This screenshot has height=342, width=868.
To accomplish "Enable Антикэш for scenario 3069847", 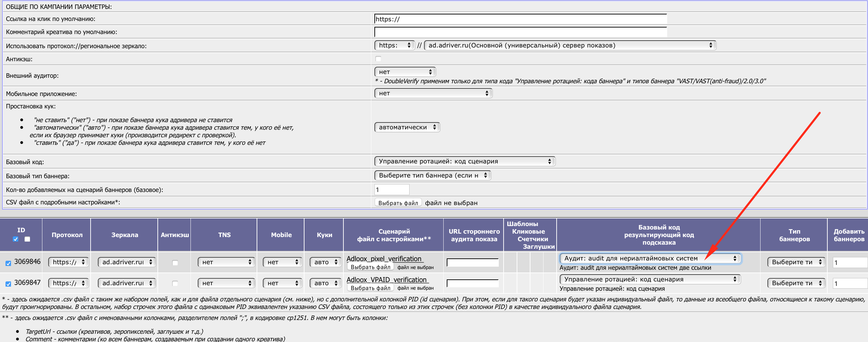I will click(175, 283).
